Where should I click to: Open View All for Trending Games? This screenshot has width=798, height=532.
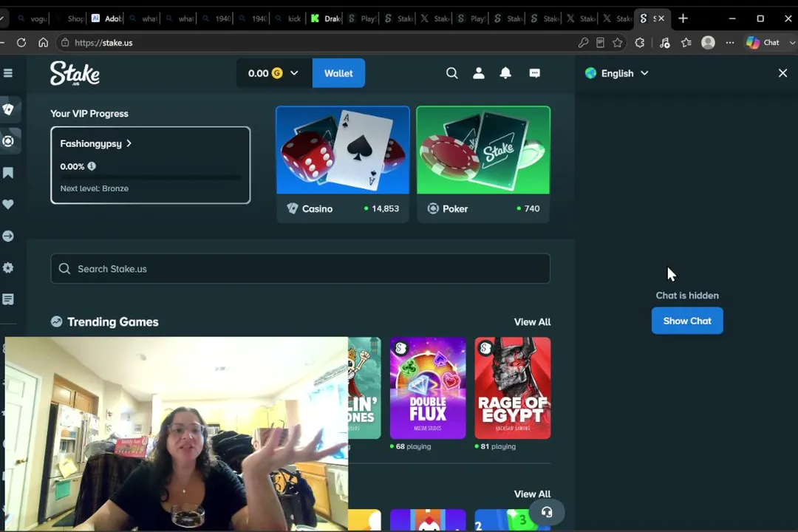click(x=532, y=321)
